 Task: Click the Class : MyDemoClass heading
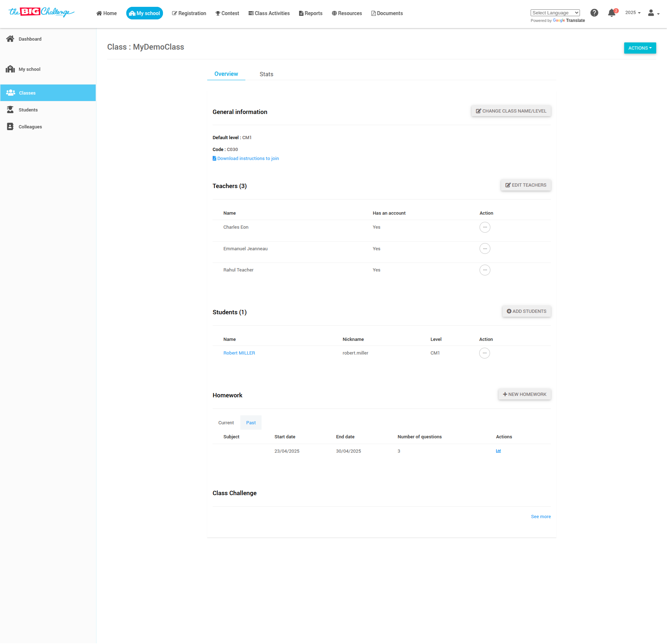click(x=146, y=47)
